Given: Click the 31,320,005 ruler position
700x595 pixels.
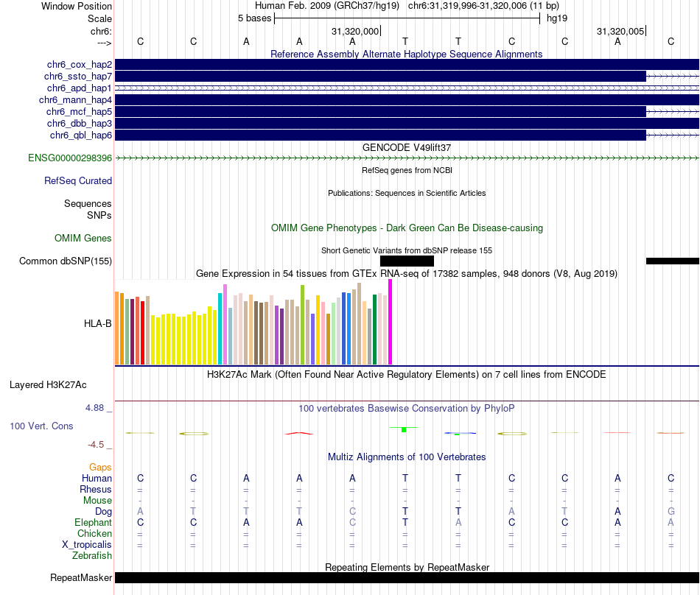Looking at the screenshot, I should (620, 31).
